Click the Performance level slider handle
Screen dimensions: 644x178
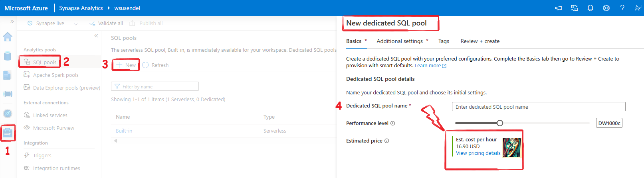[x=500, y=123]
